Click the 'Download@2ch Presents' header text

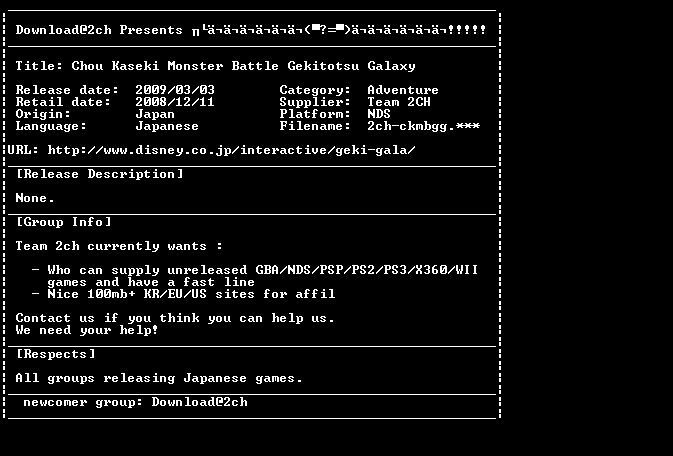click(x=99, y=30)
